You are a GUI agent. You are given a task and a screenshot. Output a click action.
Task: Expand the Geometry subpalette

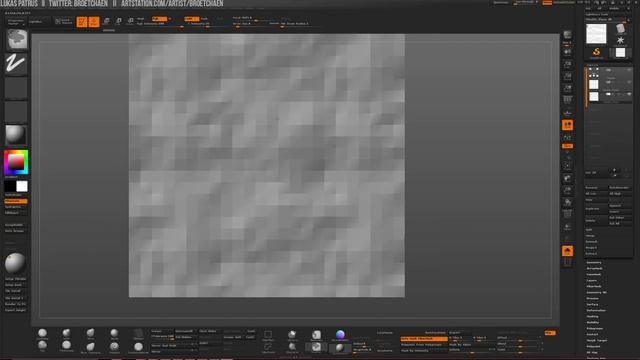tap(594, 262)
